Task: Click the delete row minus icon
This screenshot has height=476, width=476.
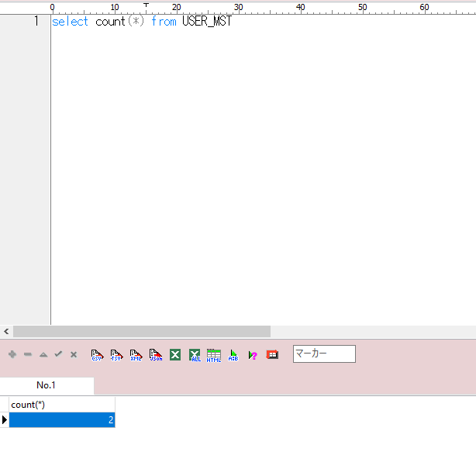Action: click(x=28, y=354)
